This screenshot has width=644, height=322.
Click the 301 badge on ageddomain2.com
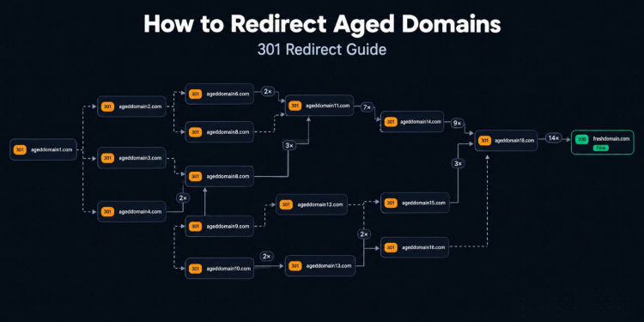[107, 106]
